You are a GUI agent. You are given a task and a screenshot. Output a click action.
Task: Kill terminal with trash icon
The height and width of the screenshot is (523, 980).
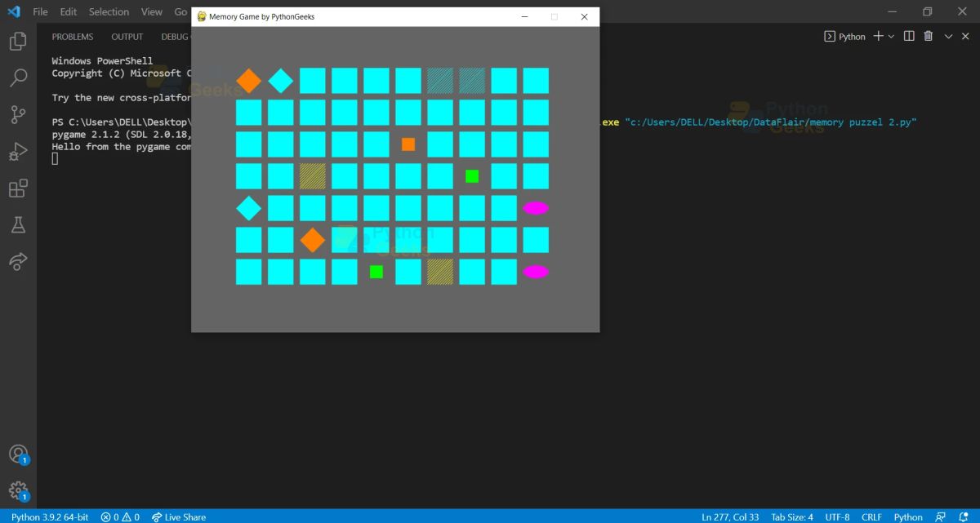929,36
